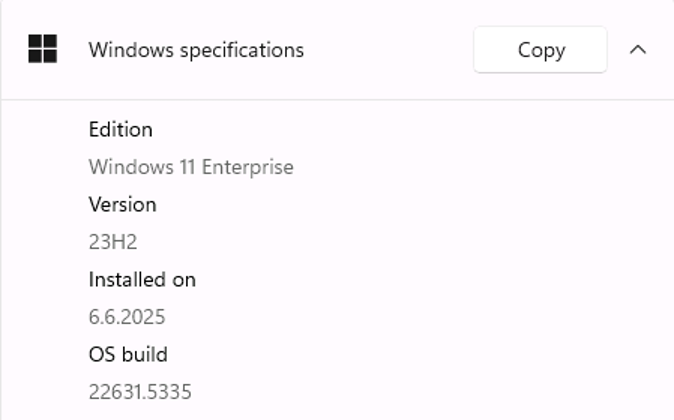
Task: Click the OS build label
Action: point(128,355)
